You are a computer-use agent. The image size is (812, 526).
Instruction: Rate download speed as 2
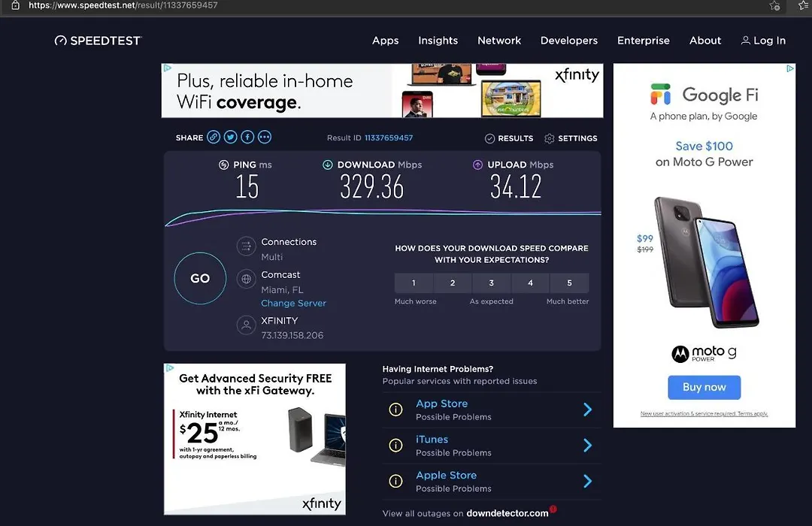[453, 283]
